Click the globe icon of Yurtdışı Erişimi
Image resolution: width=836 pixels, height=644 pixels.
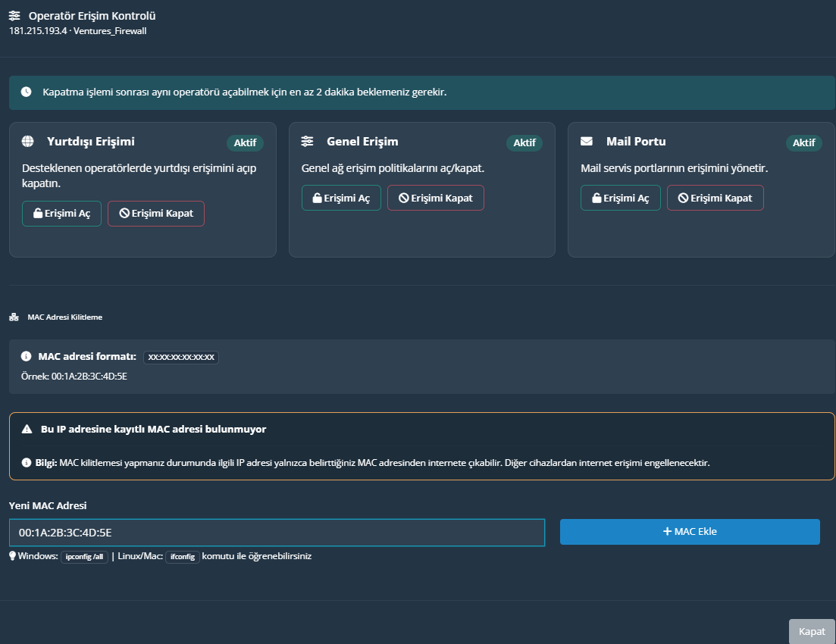tap(28, 141)
